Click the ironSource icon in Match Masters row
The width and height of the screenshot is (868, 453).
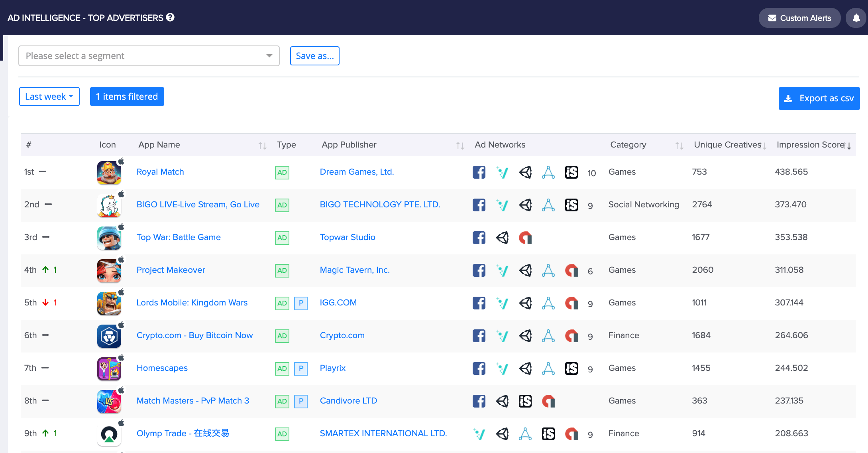525,401
